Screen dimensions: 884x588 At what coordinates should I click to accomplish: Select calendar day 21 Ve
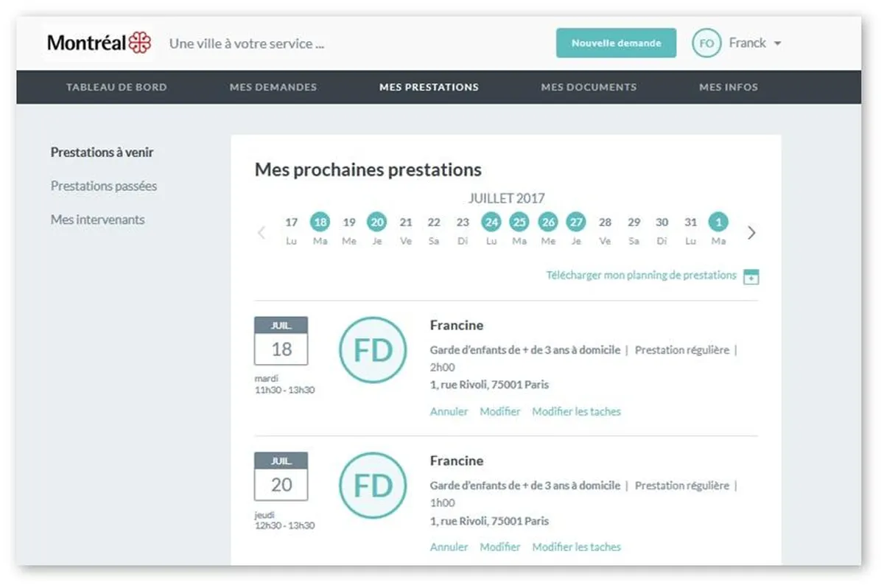coord(406,230)
